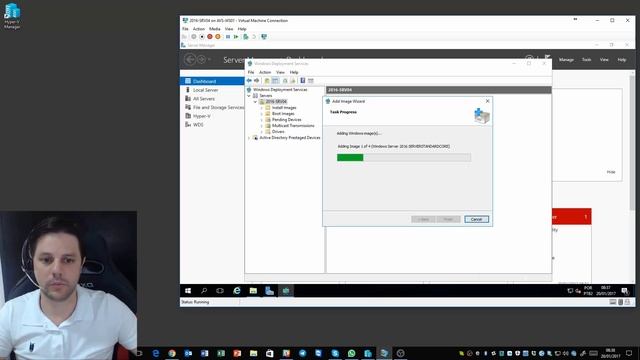Click the Revert toolbar icon
Viewport: 640px width, 360px height.
pos(254,37)
